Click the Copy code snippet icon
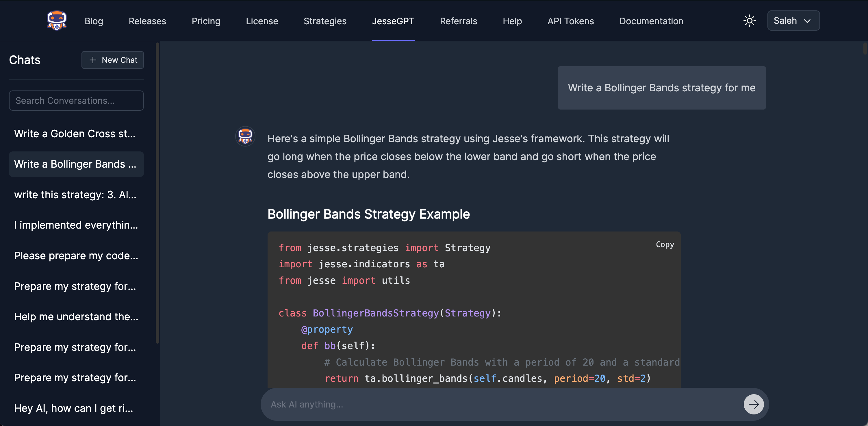The width and height of the screenshot is (868, 426). click(665, 244)
